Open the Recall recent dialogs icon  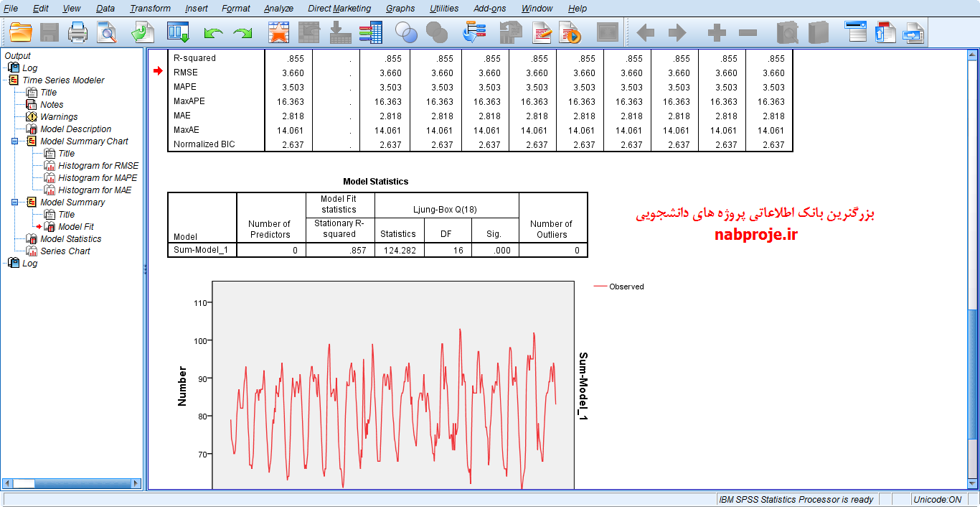178,32
